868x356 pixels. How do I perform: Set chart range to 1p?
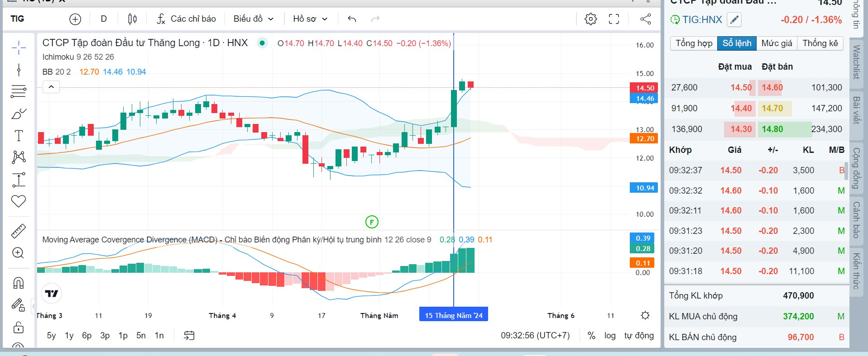(x=123, y=336)
